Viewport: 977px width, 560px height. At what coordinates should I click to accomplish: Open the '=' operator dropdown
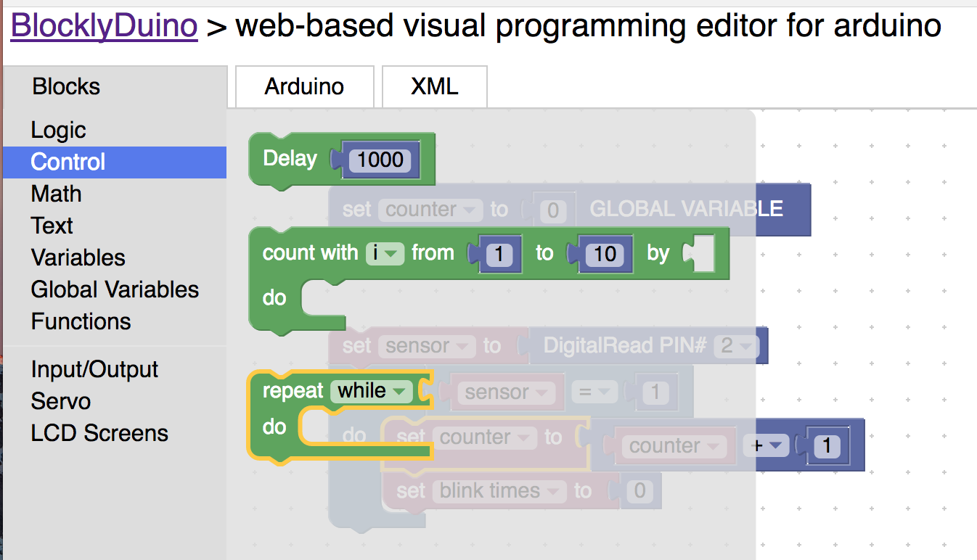coord(594,392)
